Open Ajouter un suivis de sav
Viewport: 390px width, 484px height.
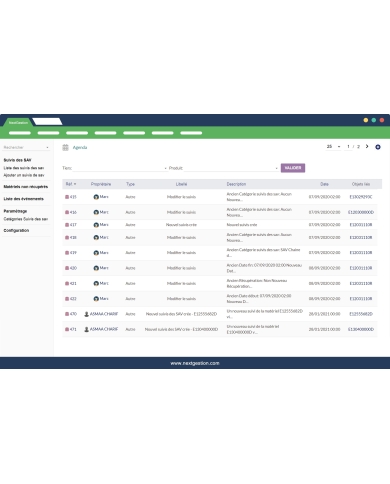click(24, 175)
